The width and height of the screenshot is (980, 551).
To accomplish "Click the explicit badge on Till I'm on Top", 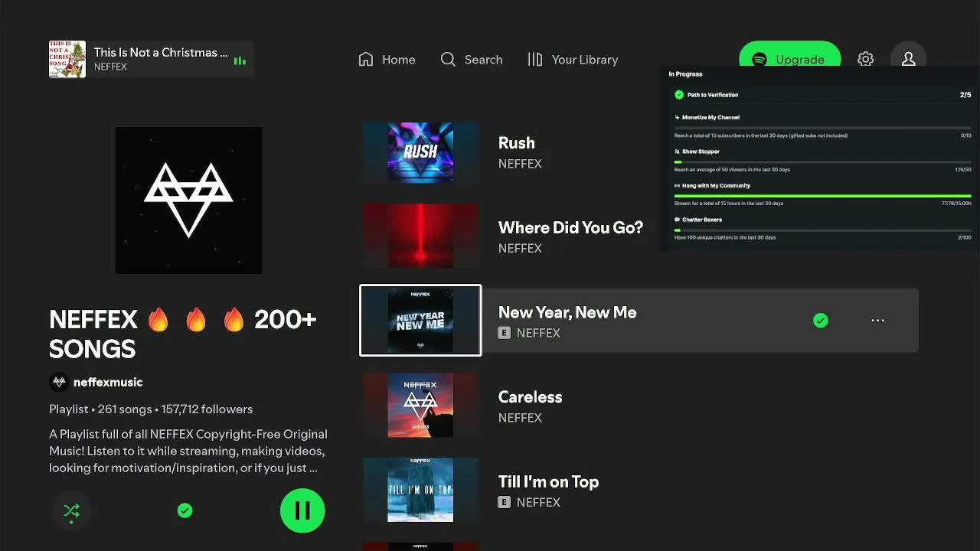I will point(505,502).
